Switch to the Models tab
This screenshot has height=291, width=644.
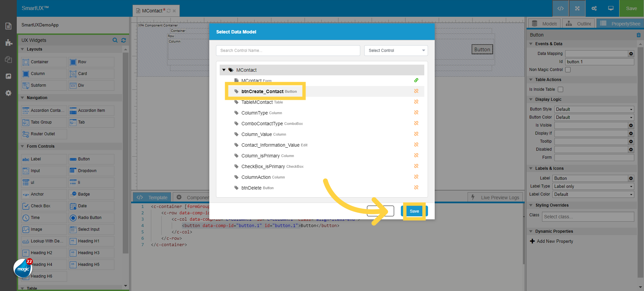point(545,23)
